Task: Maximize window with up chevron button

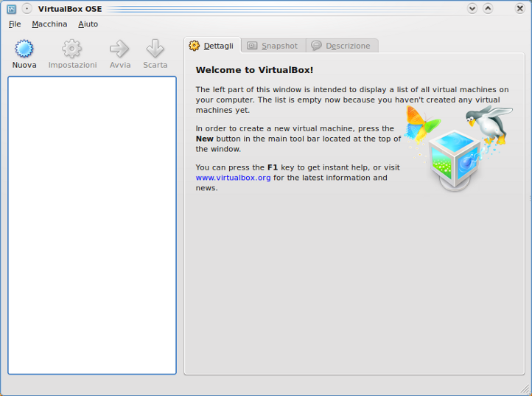Action: pyautogui.click(x=488, y=9)
